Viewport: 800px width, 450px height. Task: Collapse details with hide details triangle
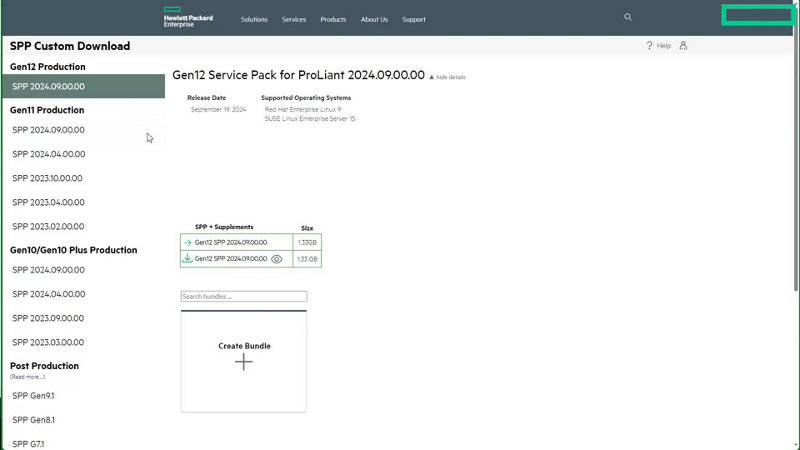pos(432,77)
